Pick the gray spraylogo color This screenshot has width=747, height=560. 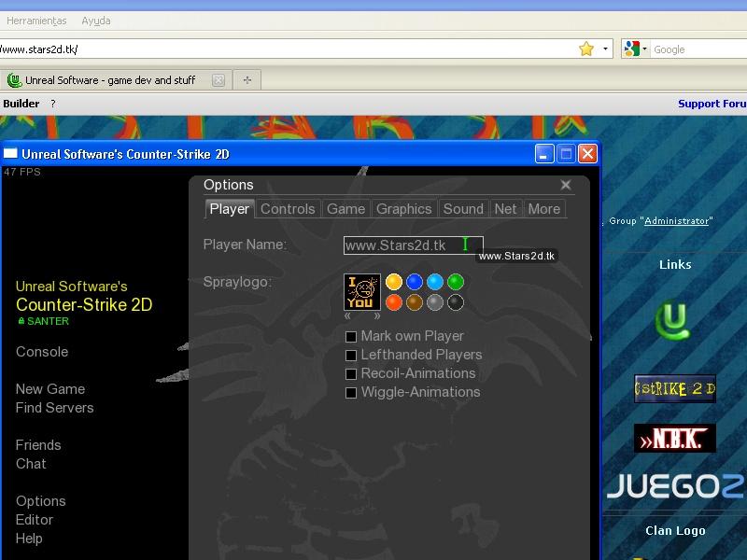(435, 302)
